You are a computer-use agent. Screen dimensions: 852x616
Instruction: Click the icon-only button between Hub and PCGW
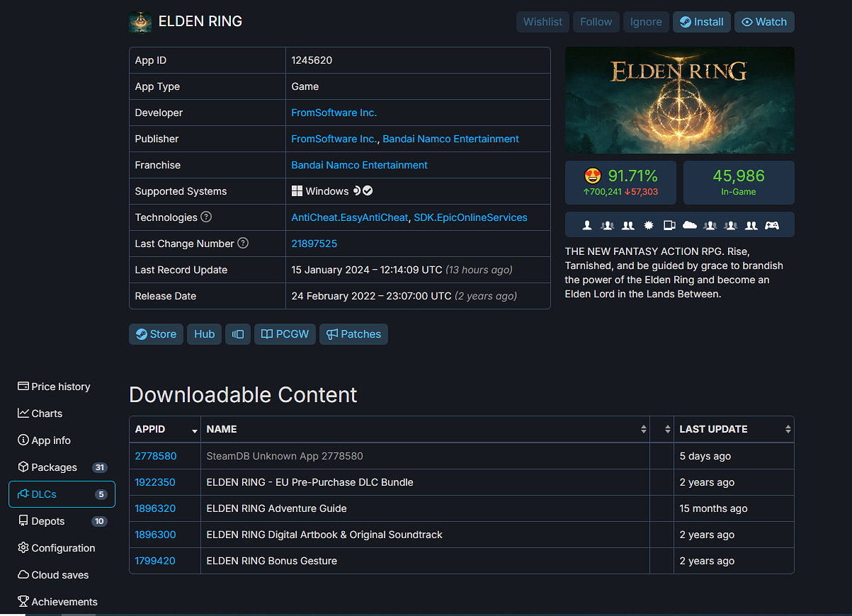[x=238, y=334]
